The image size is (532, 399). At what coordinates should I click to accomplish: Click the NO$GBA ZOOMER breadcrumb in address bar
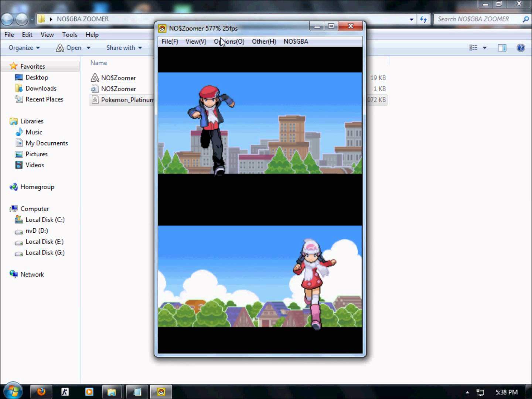(x=83, y=19)
